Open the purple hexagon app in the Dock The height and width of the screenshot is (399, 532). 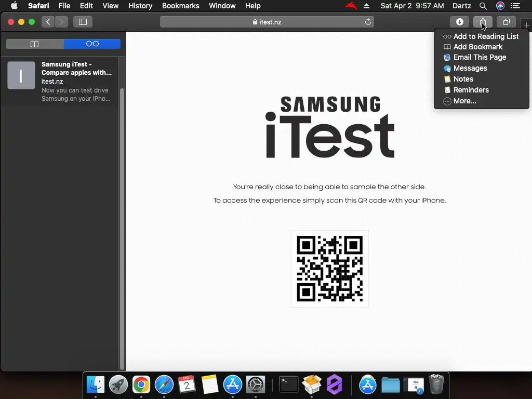tap(335, 384)
